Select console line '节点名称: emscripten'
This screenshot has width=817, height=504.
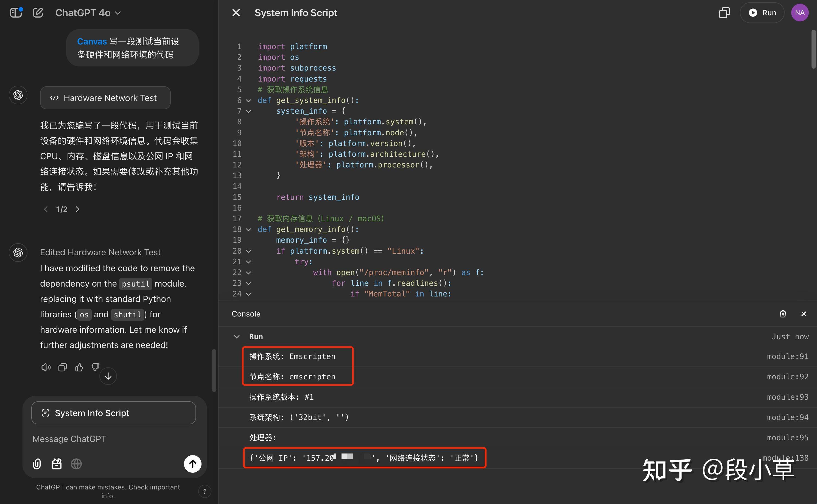coord(292,377)
